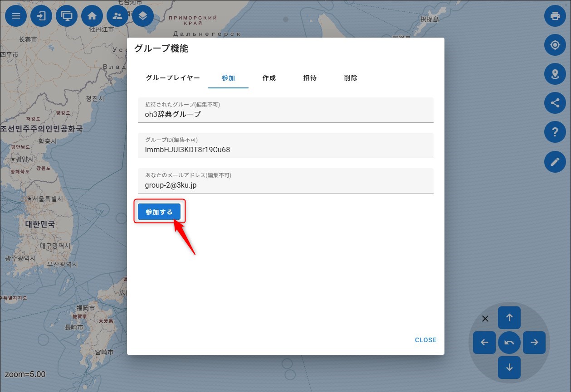Locate current position with crosshair icon
The width and height of the screenshot is (571, 392).
click(555, 45)
